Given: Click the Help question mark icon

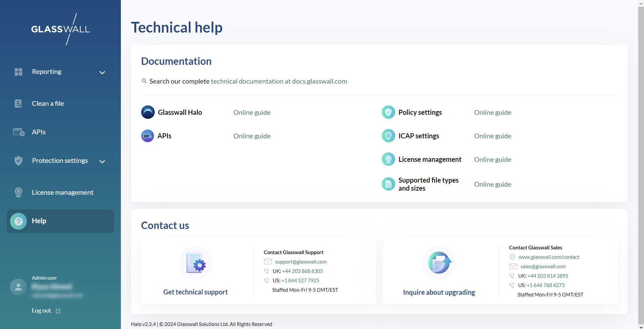Looking at the screenshot, I should (x=18, y=221).
